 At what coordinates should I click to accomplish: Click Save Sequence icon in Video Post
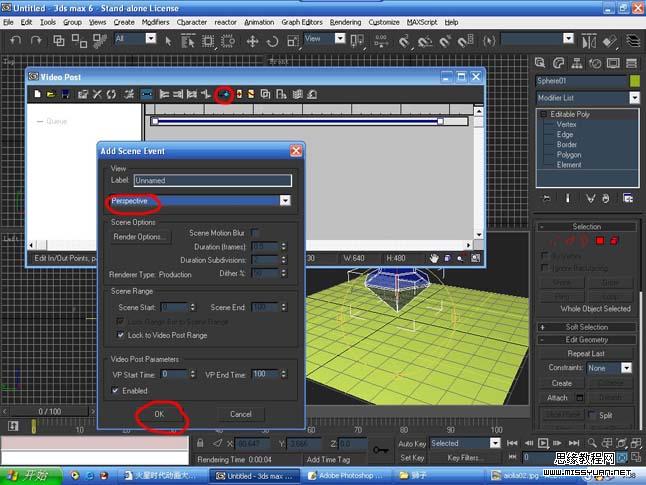pos(65,94)
